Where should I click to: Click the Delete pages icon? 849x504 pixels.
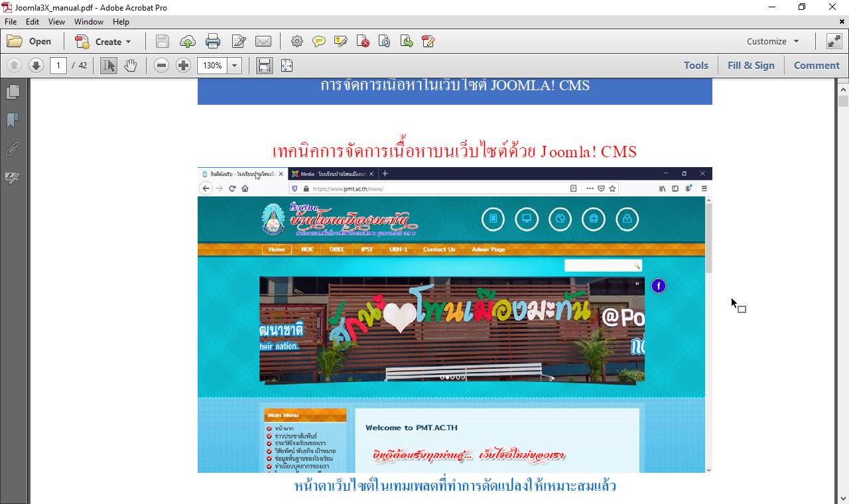click(363, 41)
